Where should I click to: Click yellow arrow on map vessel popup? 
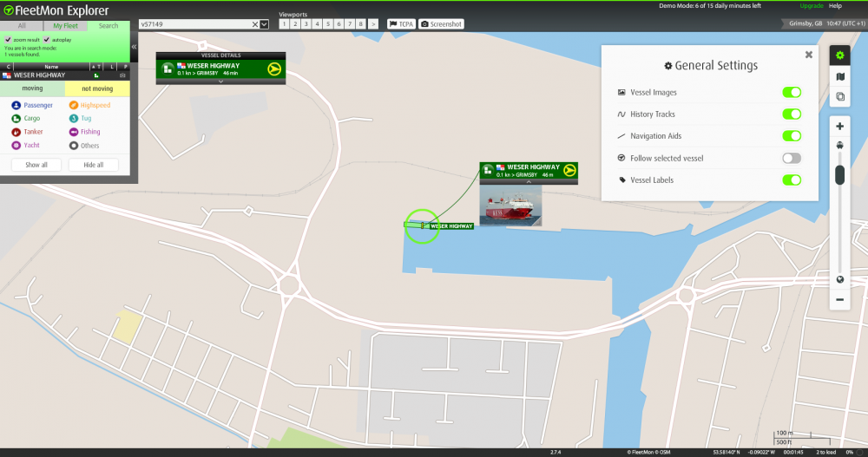coord(569,171)
